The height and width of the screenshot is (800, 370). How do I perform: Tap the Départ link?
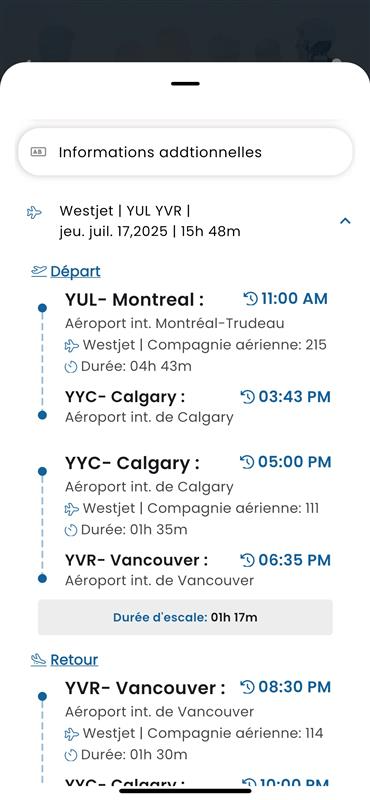pos(76,271)
